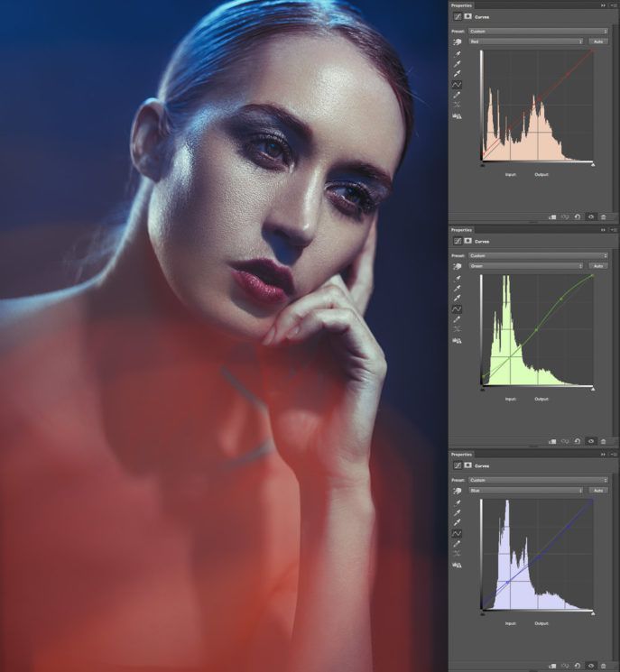Select pencil draw-curve tool in Blue panel

point(457,544)
